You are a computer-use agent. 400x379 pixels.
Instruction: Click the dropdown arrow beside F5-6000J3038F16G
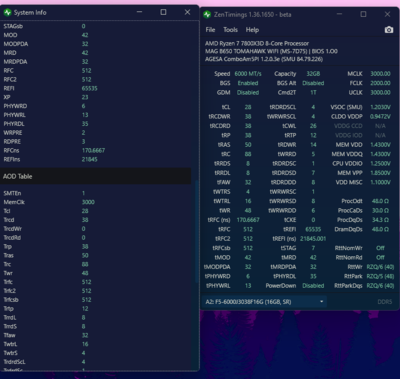coord(321,302)
